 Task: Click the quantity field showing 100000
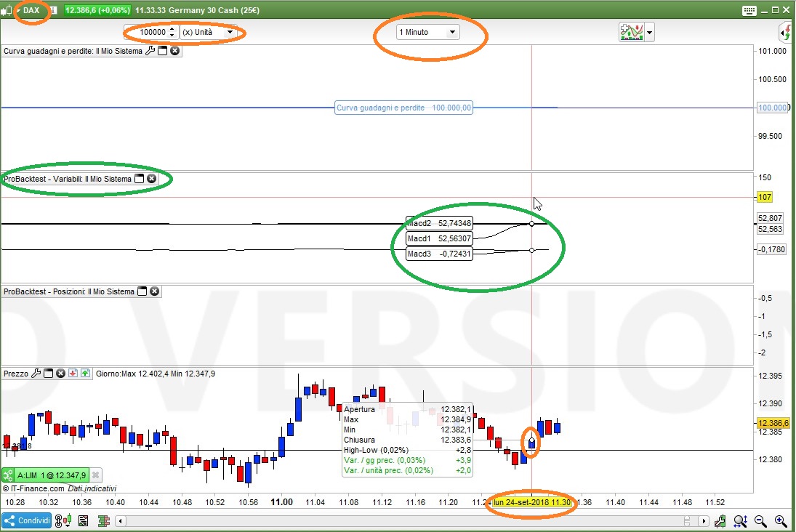(x=153, y=32)
